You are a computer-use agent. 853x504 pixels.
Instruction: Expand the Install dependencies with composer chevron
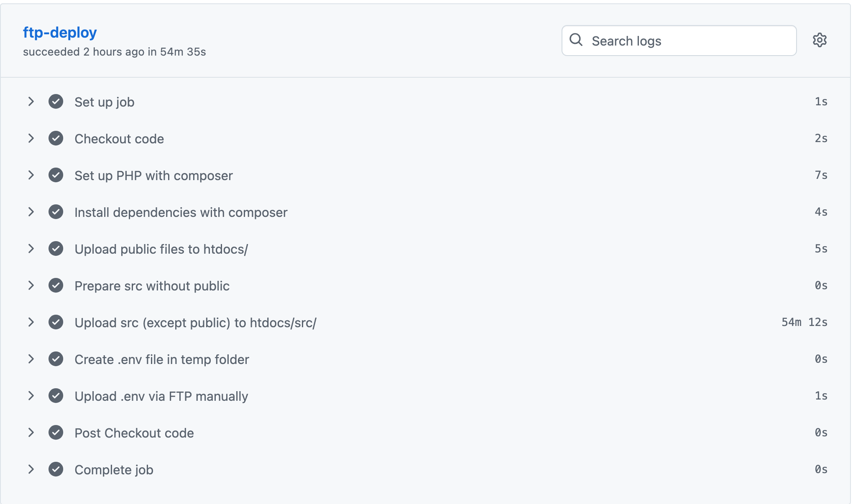31,212
